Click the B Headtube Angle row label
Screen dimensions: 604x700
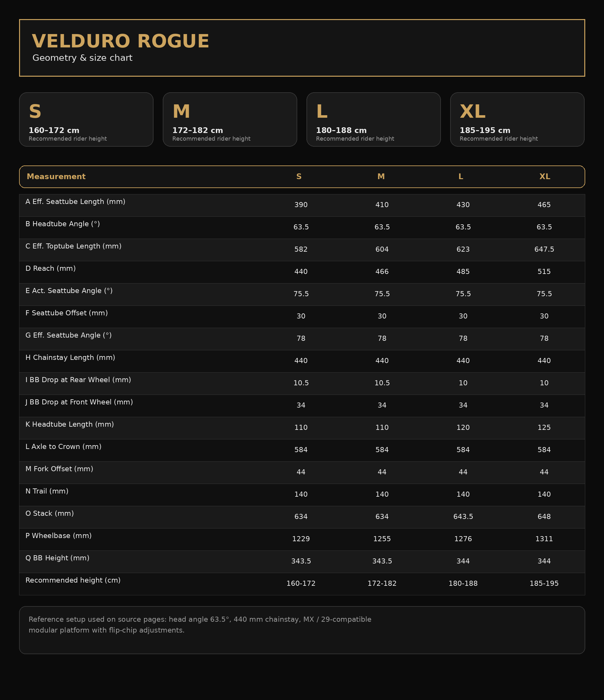point(62,224)
